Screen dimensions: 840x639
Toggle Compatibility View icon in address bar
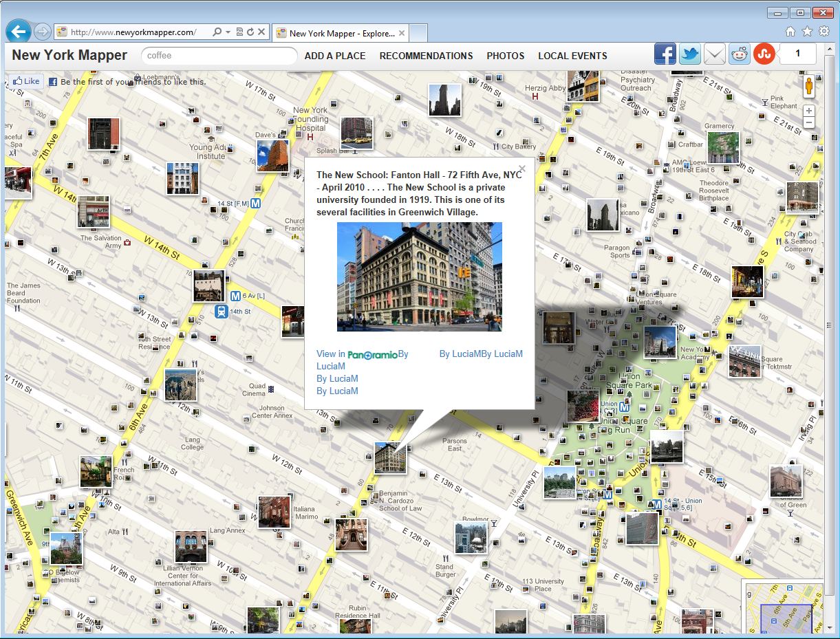tap(239, 32)
